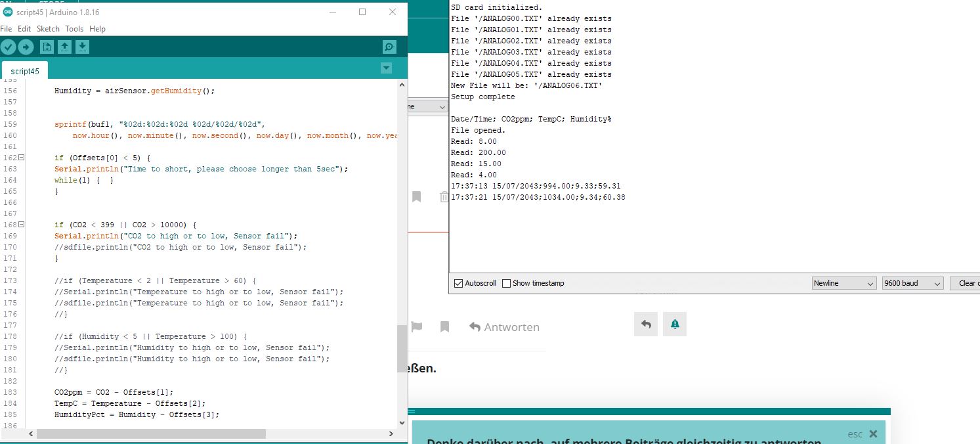Change the 9600 baud rate dropdown
The height and width of the screenshot is (444, 980).
tap(912, 282)
